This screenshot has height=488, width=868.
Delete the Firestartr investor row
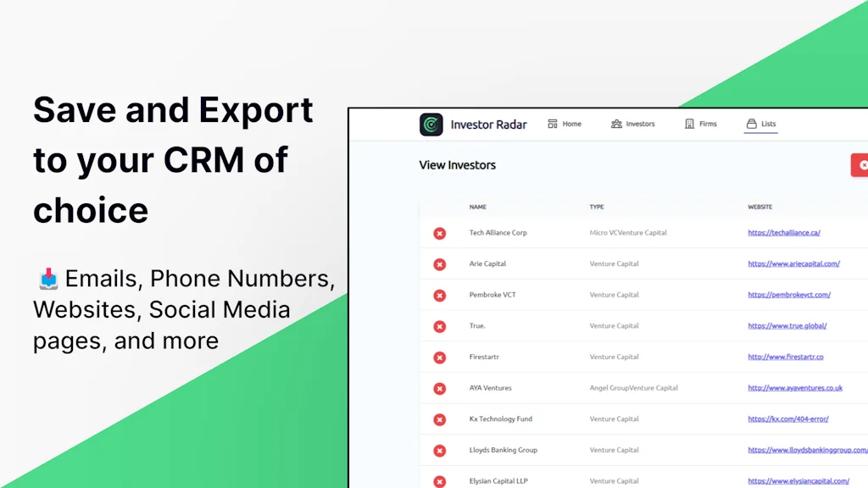tap(439, 357)
